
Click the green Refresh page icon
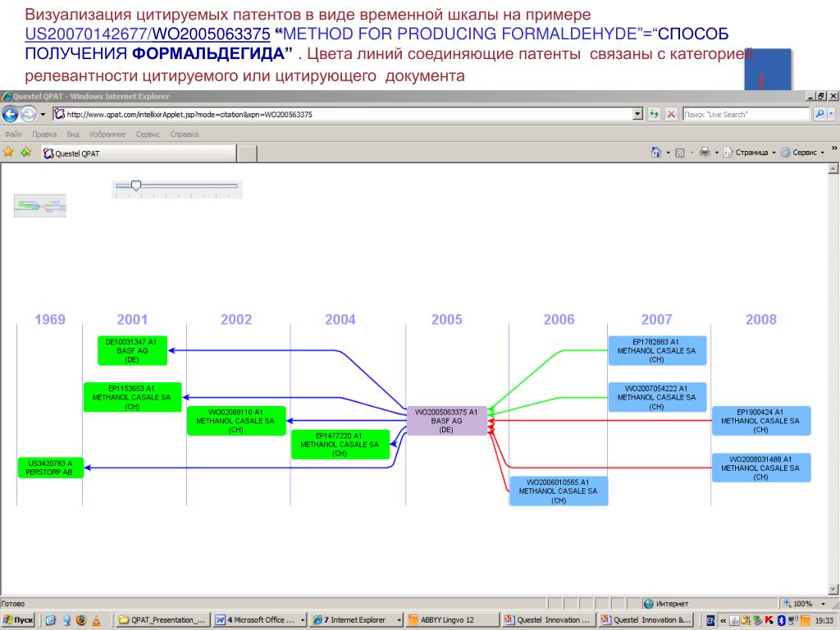[654, 114]
